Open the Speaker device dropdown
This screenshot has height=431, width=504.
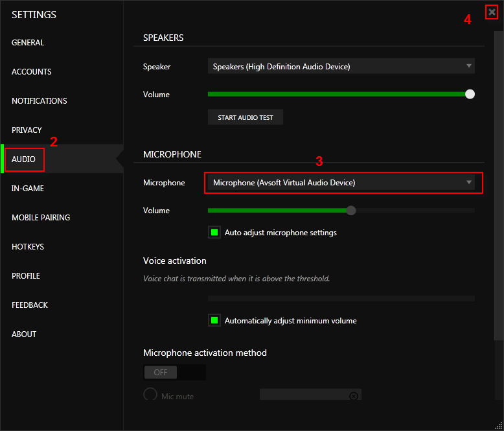(341, 66)
